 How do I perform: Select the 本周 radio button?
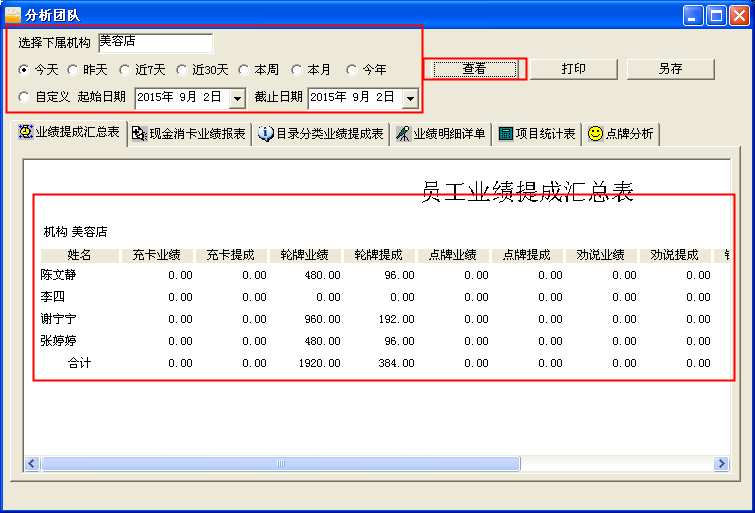coord(244,70)
